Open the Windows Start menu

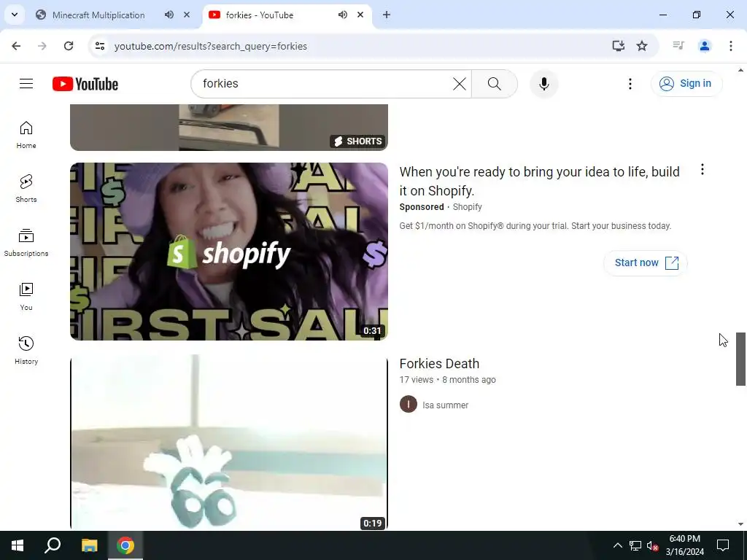click(x=18, y=545)
